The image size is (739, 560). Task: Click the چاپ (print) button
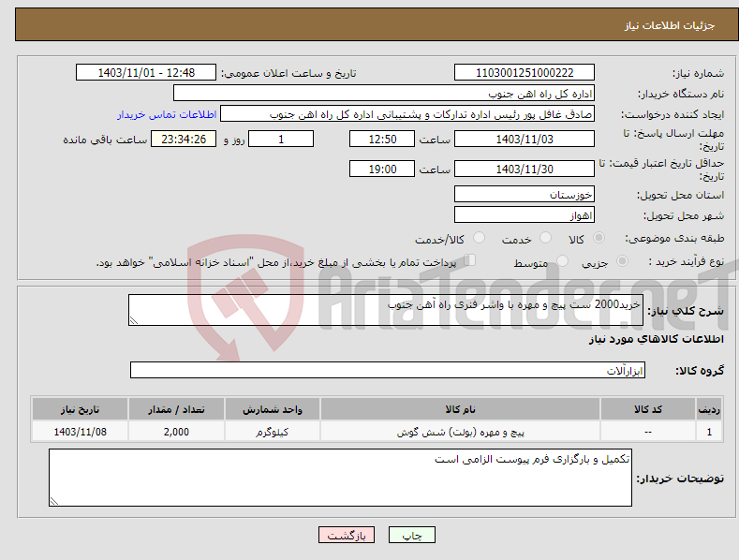pos(411,535)
